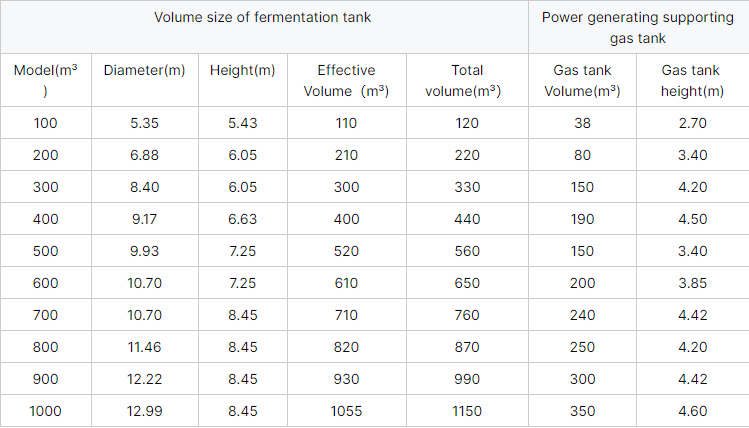Click gas tank volume value 240
749x428 pixels.
(582, 315)
